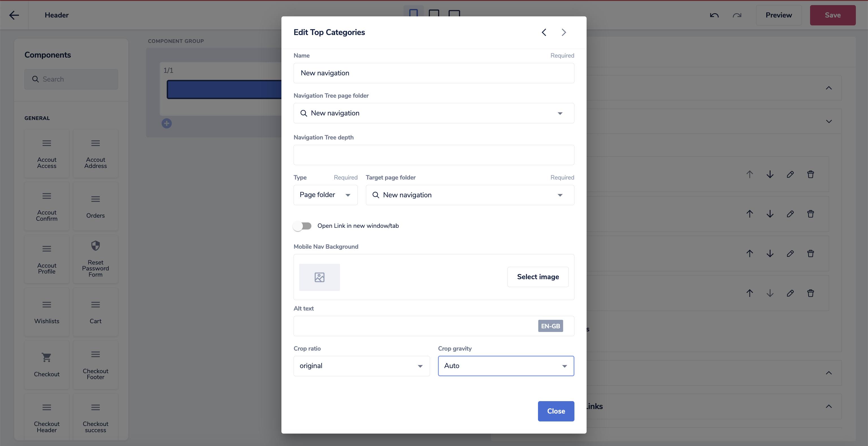This screenshot has width=868, height=446.
Task: Add the Reset Password Form component
Action: (95, 259)
